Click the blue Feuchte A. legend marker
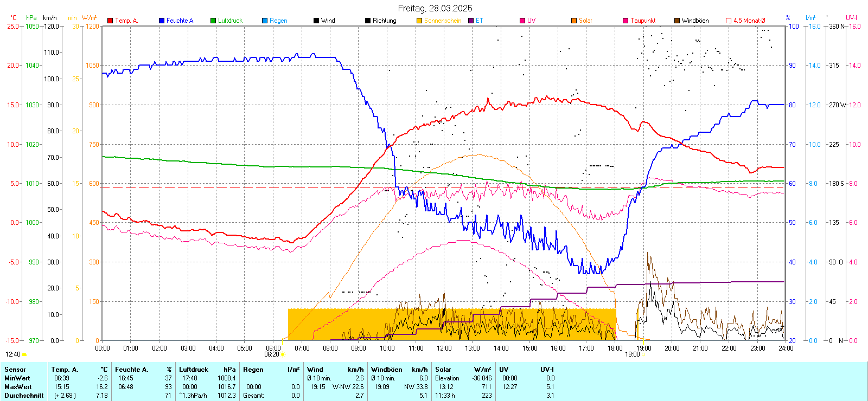 tap(162, 21)
